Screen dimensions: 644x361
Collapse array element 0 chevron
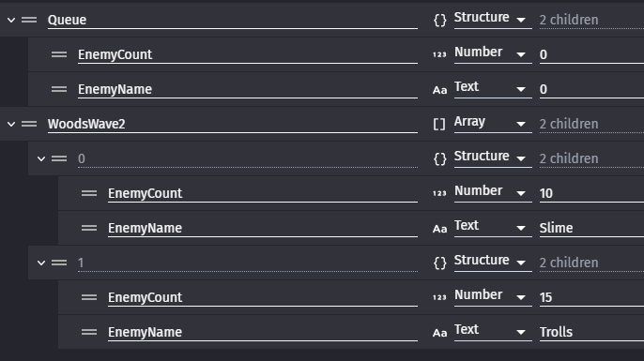pos(41,158)
